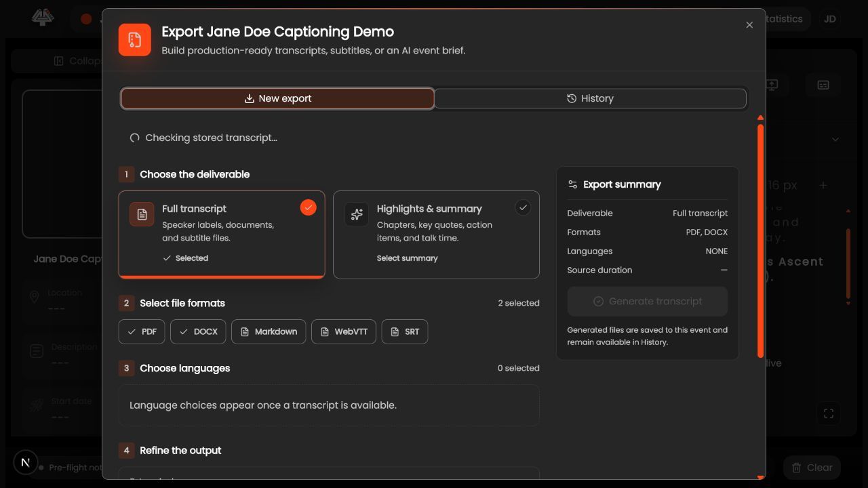Click the app logo in background top-left
The image size is (868, 488).
(x=43, y=18)
